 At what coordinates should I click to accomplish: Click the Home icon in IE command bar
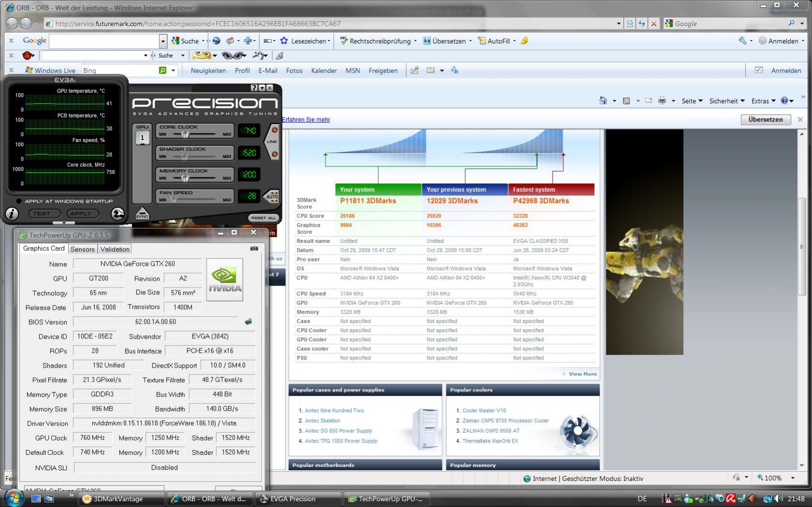(603, 101)
